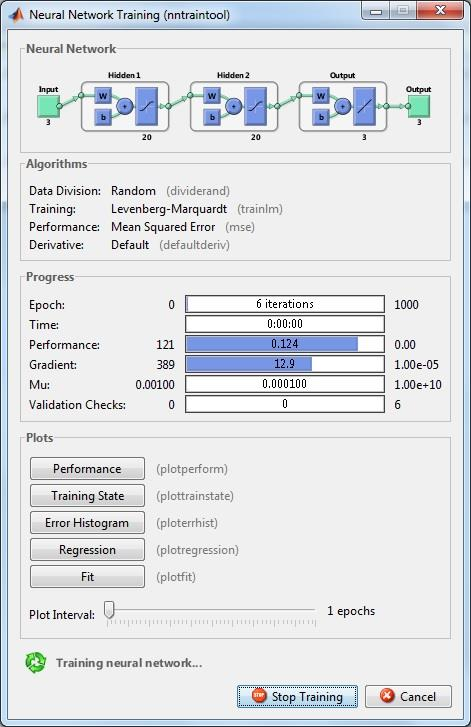The image size is (471, 727).
Task: Click the (dividerand) function text
Action: 198,191
